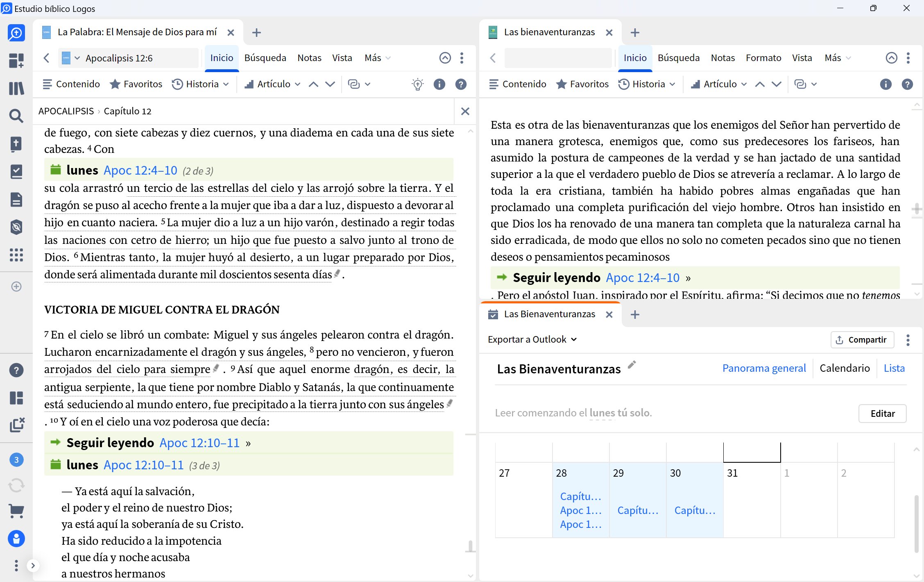Viewport: 924px width, 582px height.
Task: Open the shopping cart store icon
Action: click(16, 511)
